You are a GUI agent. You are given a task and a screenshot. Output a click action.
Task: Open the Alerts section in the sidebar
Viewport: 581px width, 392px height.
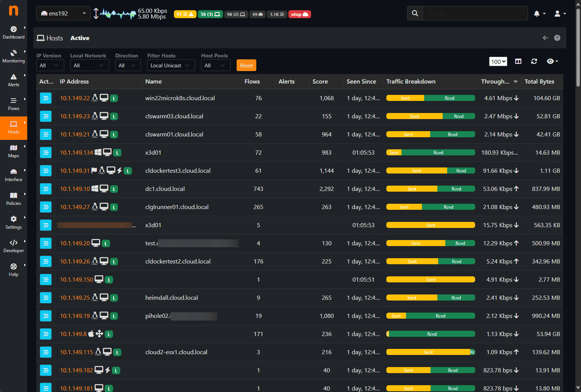14,80
